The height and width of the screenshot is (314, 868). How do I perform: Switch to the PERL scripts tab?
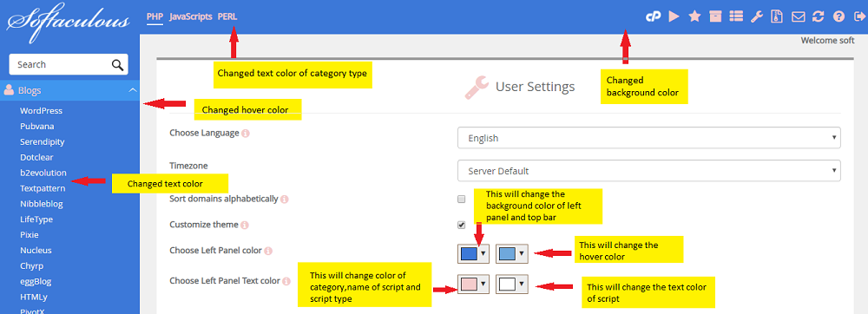coord(227,16)
